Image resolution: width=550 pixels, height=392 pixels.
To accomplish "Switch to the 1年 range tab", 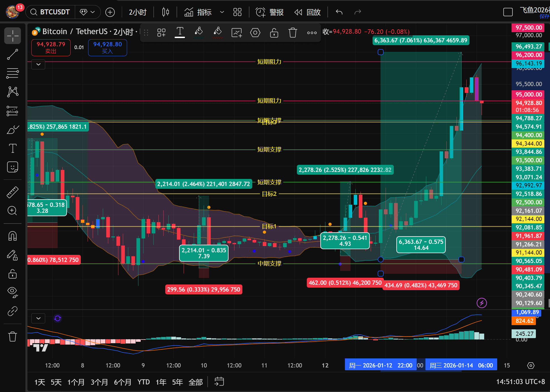I will (161, 382).
